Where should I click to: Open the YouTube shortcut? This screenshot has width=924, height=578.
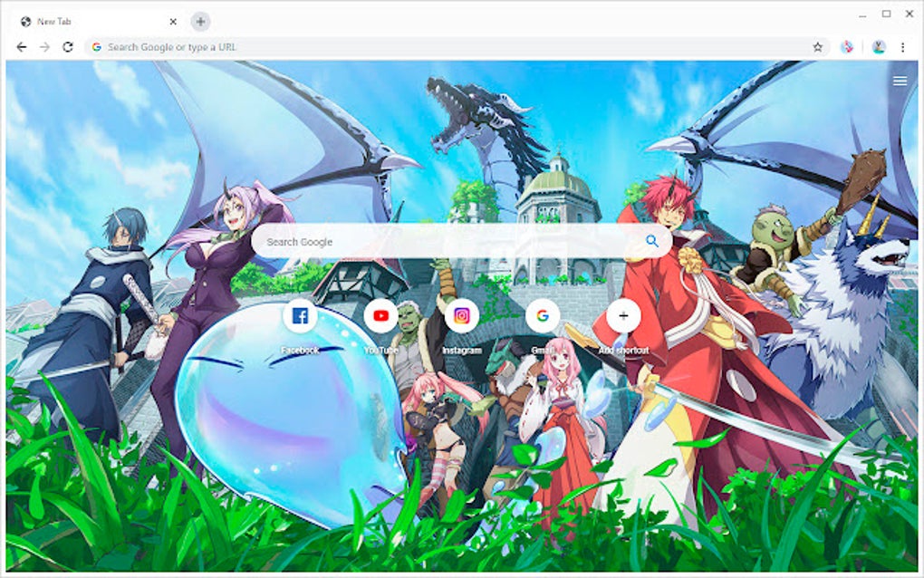(x=380, y=316)
